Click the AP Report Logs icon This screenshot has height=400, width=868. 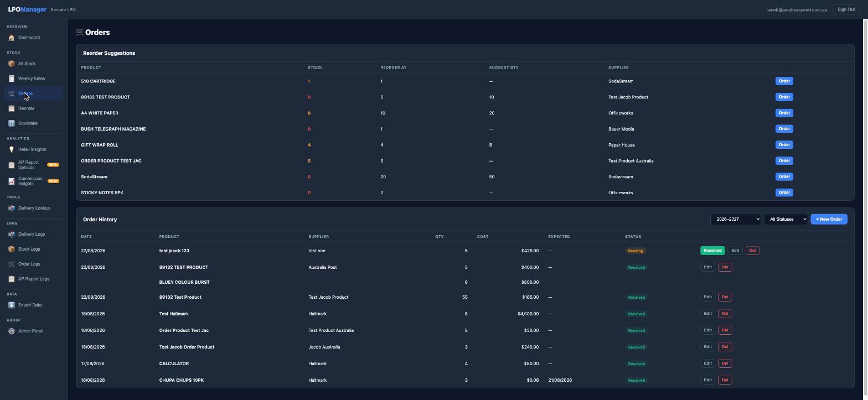(12, 279)
